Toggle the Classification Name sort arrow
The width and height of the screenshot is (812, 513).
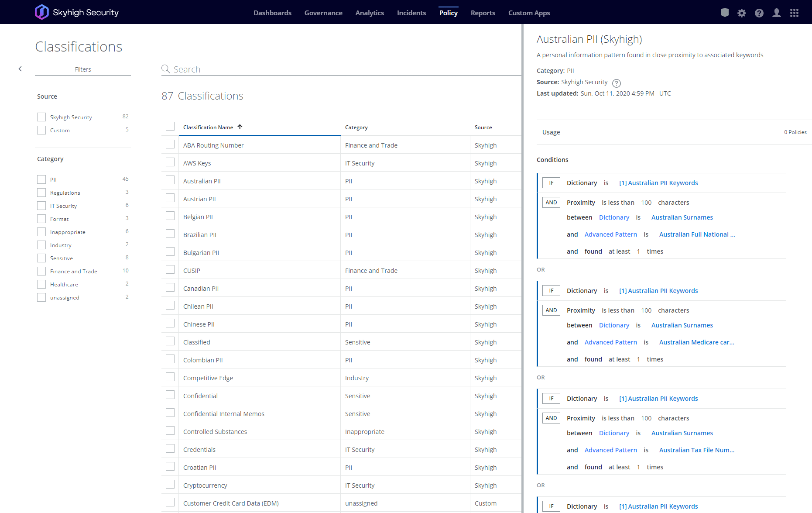(240, 127)
